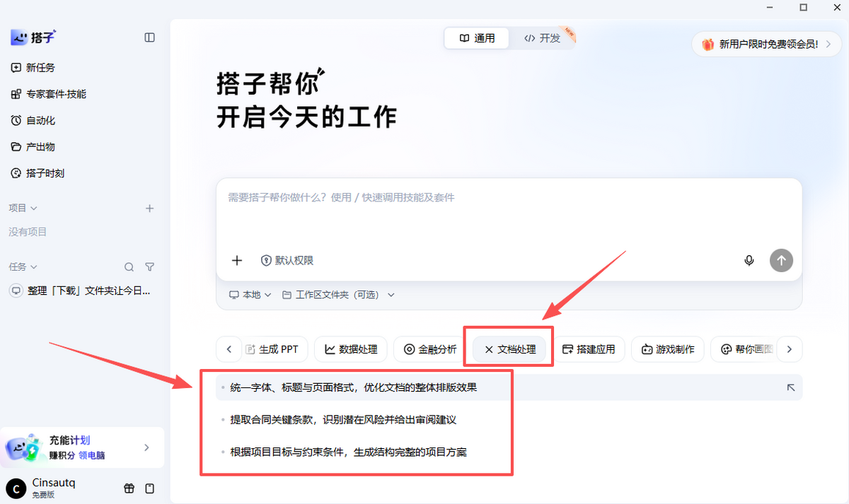Select the 金融分析 chip

pos(430,349)
